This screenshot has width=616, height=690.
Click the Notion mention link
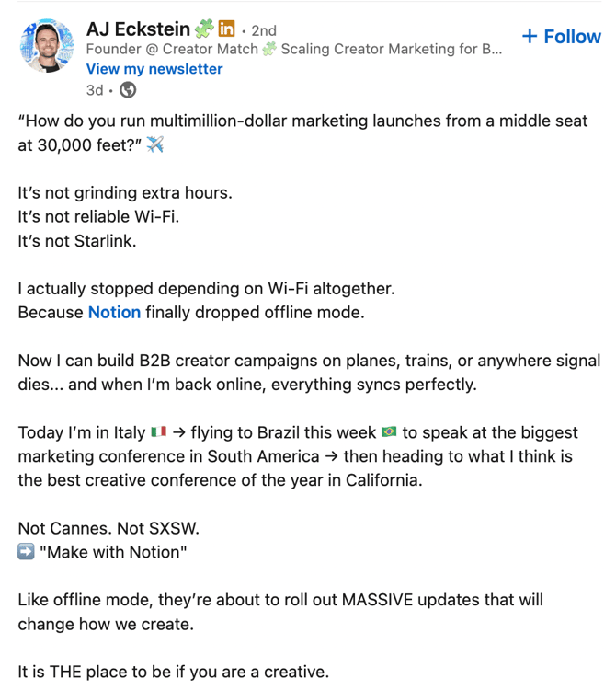click(x=114, y=313)
